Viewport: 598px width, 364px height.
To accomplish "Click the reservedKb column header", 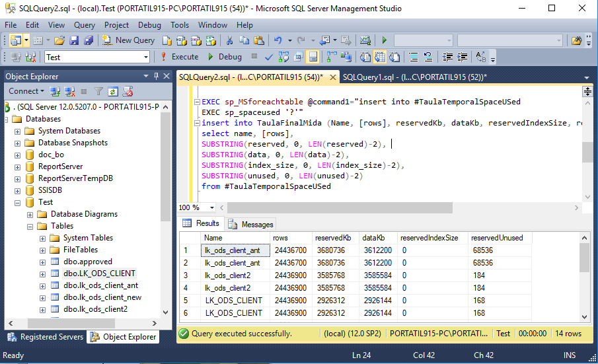I will (x=335, y=237).
